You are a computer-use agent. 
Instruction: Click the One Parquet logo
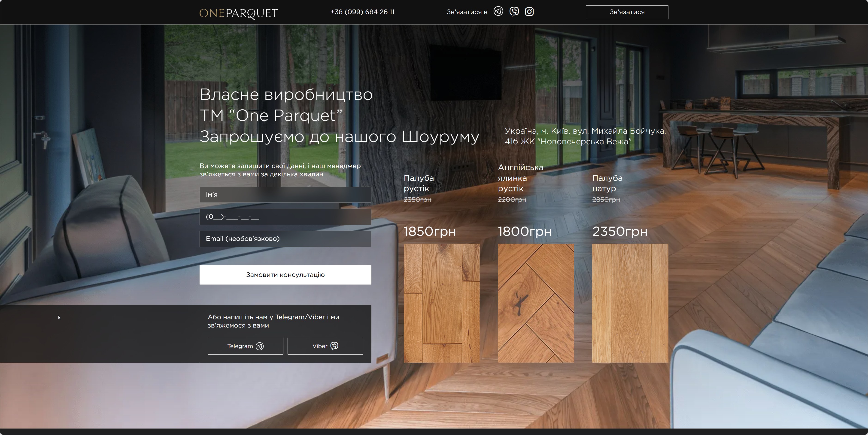click(239, 13)
